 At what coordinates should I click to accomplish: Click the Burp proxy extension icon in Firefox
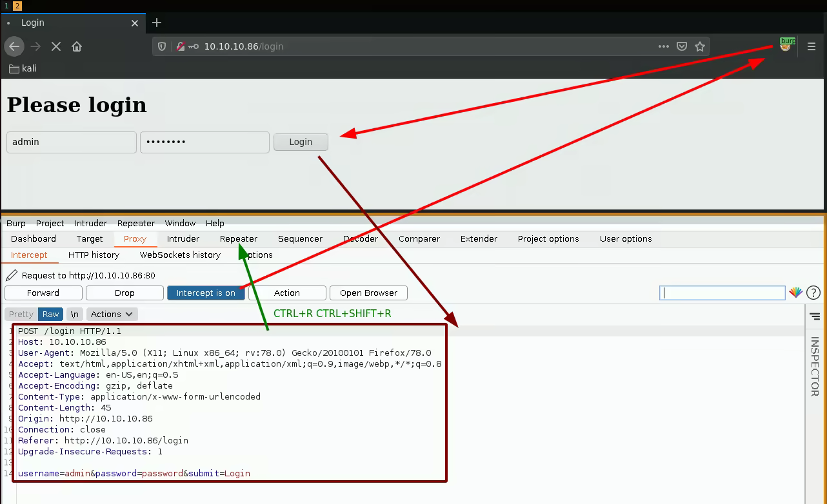tap(785, 46)
